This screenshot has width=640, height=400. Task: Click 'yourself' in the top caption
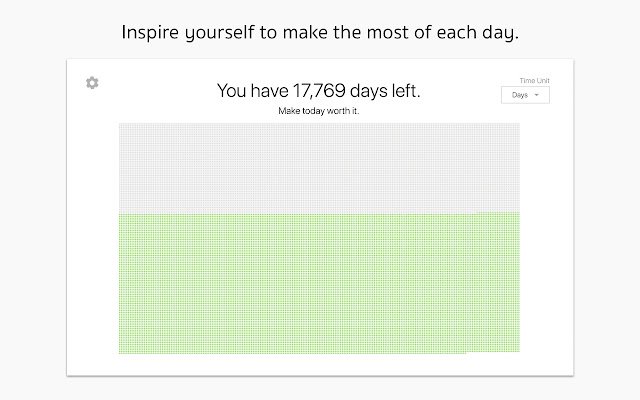[220, 33]
